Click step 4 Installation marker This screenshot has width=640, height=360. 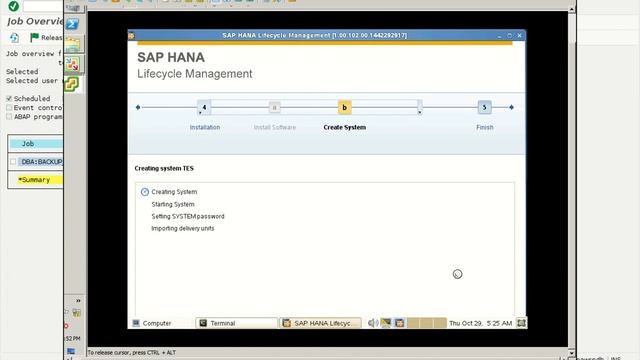pyautogui.click(x=204, y=107)
